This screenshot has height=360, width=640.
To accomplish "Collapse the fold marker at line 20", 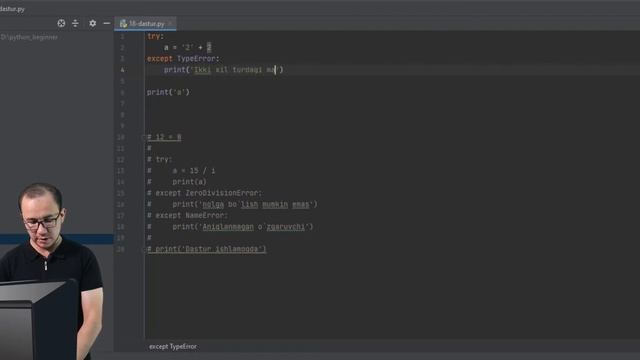I will (x=144, y=249).
